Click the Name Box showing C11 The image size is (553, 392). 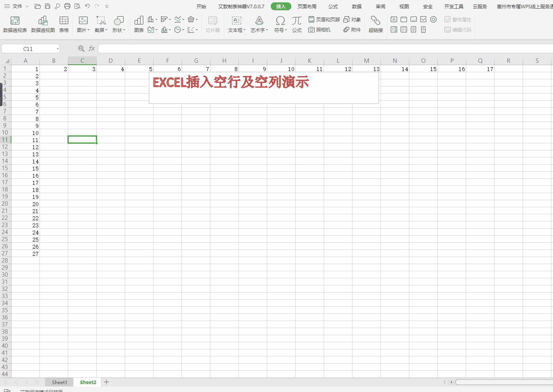[31, 49]
